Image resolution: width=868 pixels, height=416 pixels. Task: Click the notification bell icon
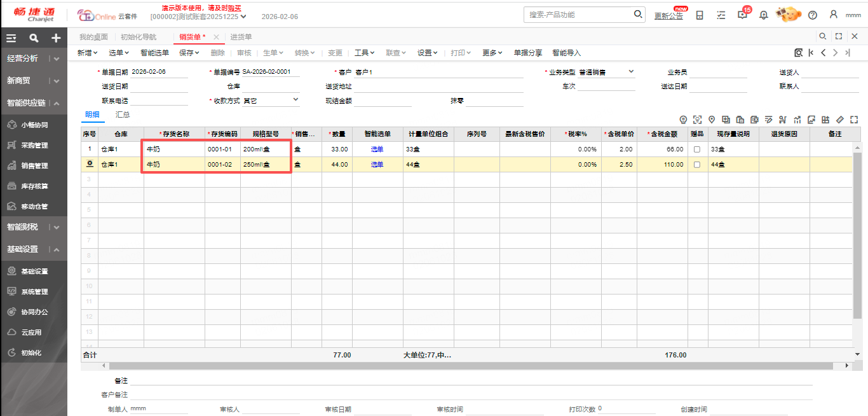763,15
